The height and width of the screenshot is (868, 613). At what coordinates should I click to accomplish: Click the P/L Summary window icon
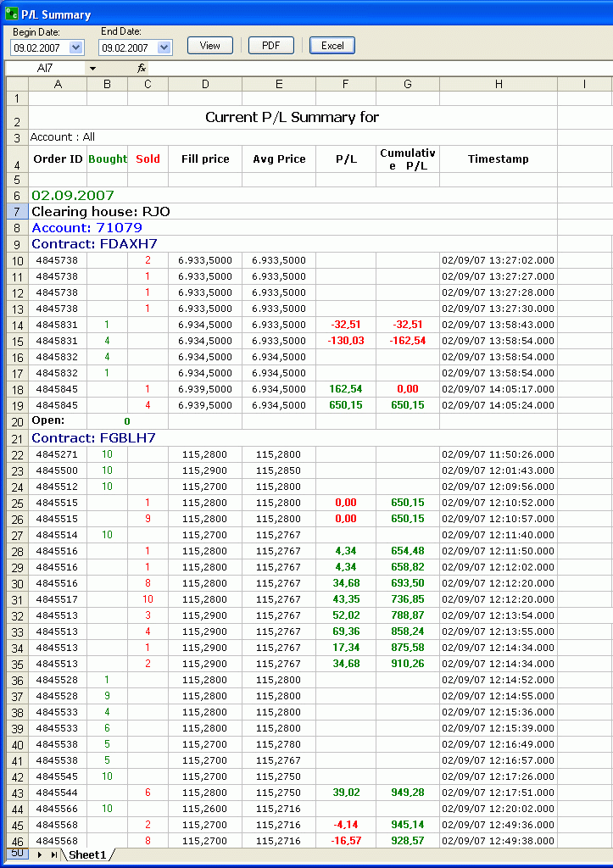coord(11,14)
